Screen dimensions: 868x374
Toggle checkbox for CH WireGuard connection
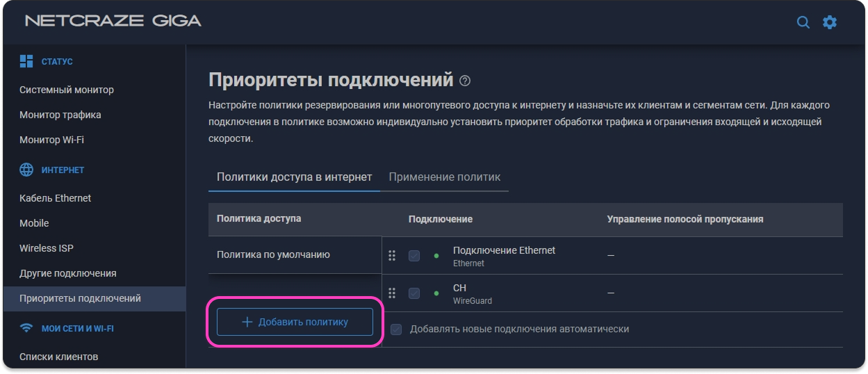click(x=414, y=293)
